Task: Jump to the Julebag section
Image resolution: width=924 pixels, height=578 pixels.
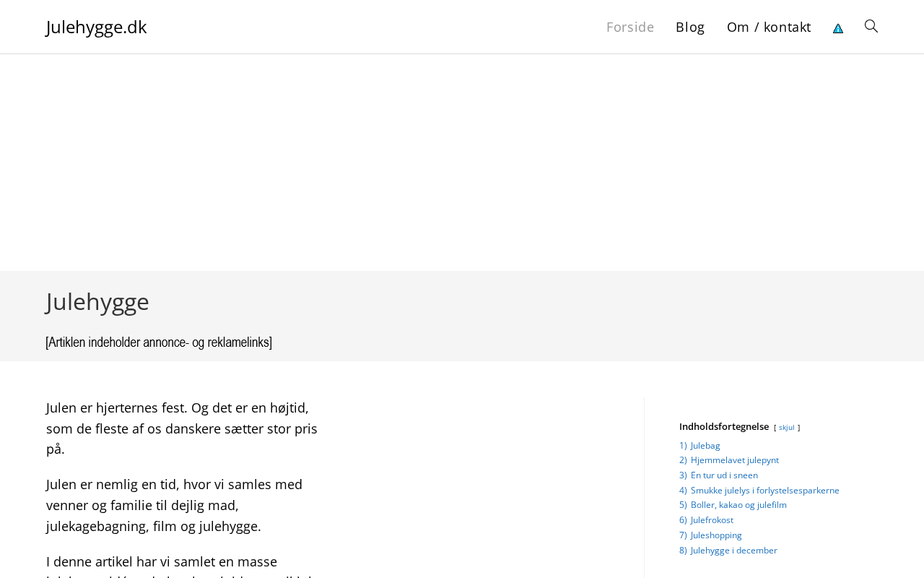Action: click(705, 445)
